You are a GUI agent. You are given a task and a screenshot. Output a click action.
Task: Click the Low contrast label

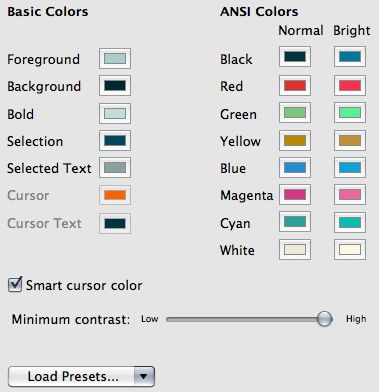pyautogui.click(x=149, y=319)
